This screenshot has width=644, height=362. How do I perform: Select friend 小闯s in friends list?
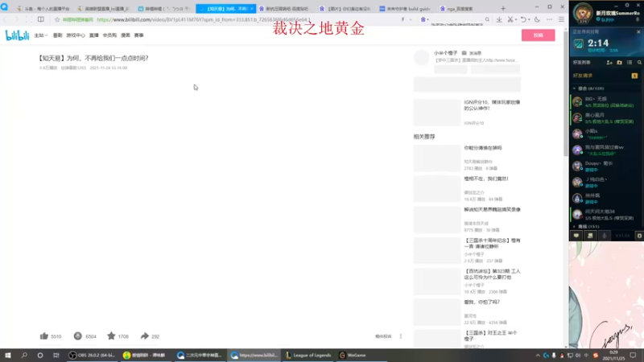point(605,134)
